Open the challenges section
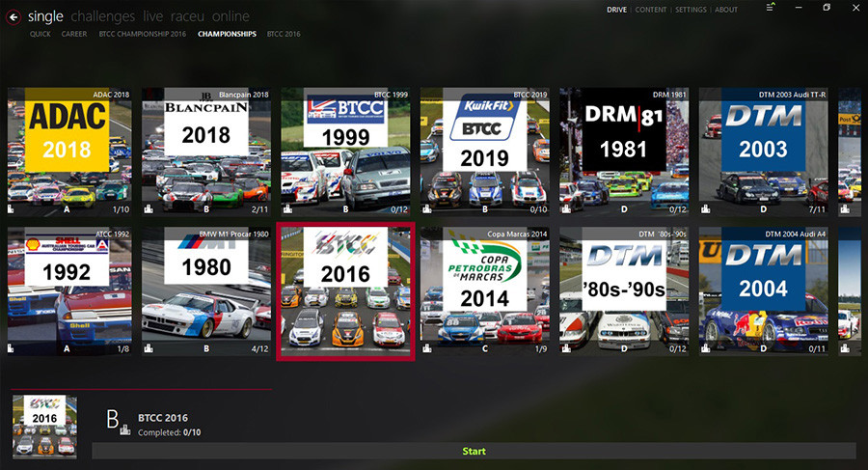The image size is (868, 470). [x=103, y=16]
